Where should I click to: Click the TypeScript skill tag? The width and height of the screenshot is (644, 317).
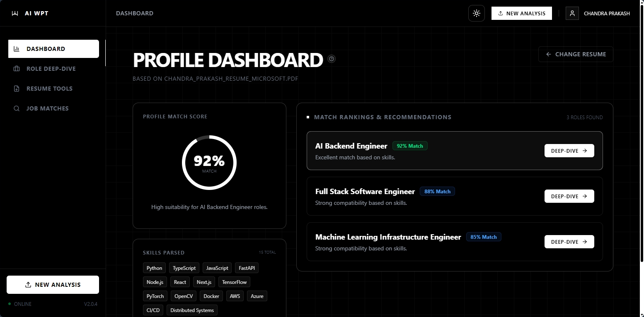(184, 268)
